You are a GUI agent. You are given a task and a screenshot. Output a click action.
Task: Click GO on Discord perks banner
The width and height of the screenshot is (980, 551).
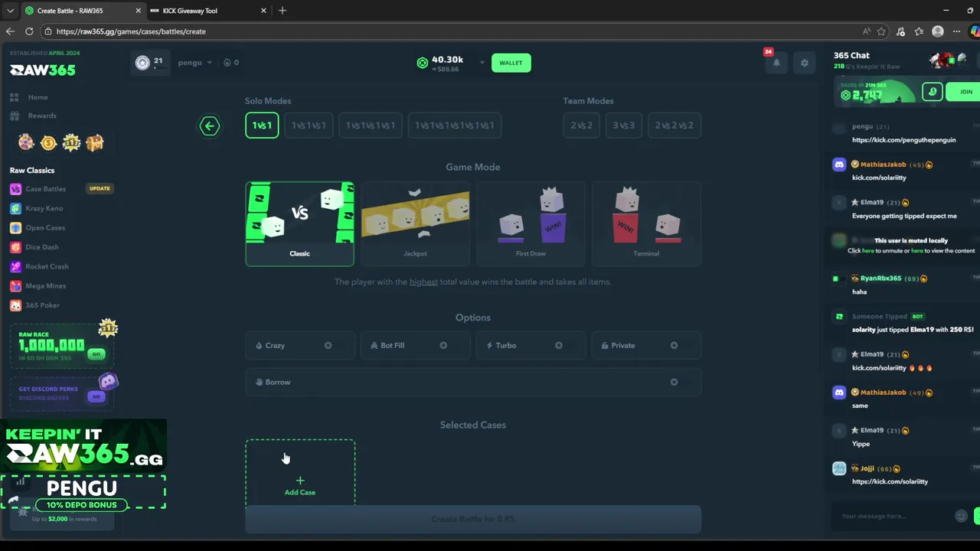tap(96, 396)
